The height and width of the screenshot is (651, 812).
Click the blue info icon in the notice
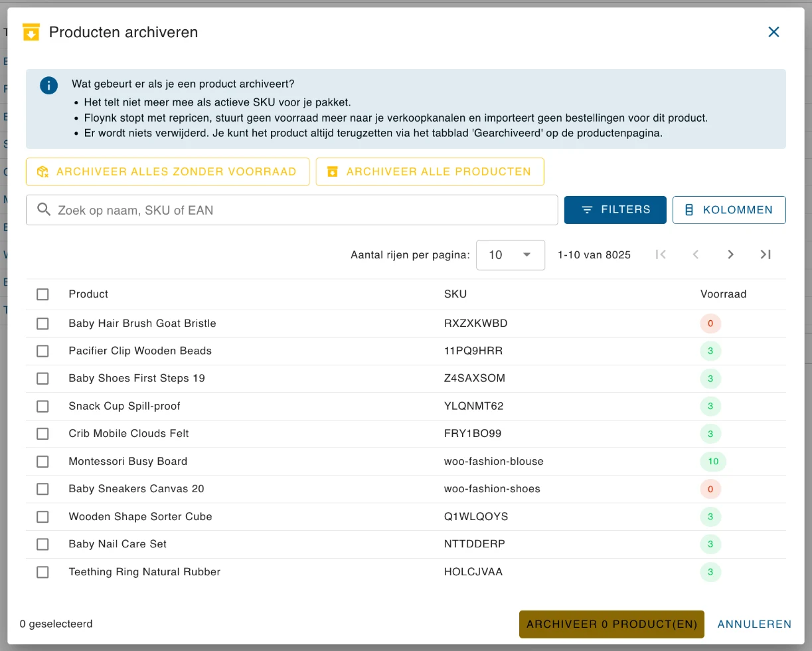pos(48,85)
